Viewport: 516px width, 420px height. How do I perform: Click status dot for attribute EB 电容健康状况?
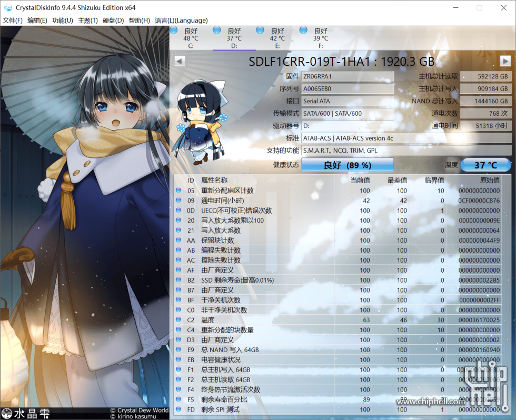(178, 359)
